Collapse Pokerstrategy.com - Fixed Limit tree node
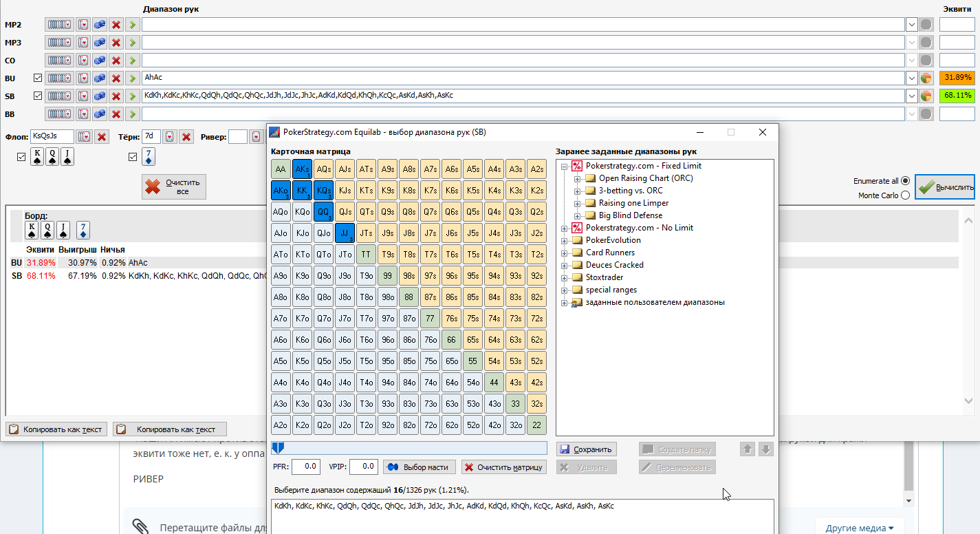Screen dimensions: 980x534 [x=565, y=166]
